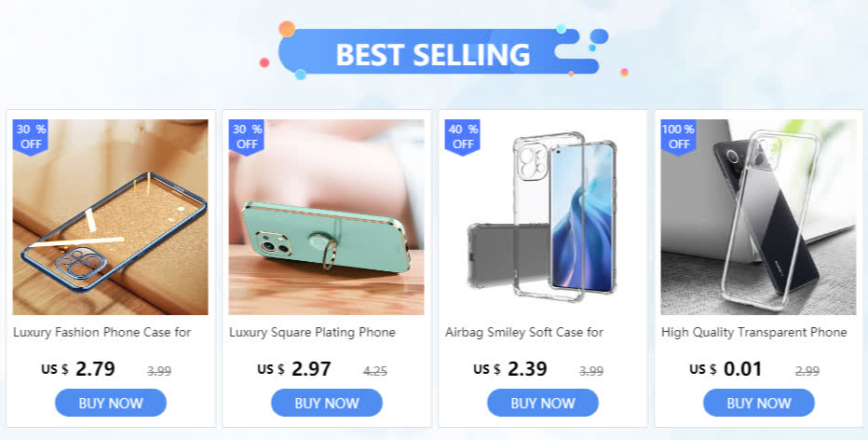Open the clear airbag case product image
Viewport: 868px width, 440px height.
(542, 217)
